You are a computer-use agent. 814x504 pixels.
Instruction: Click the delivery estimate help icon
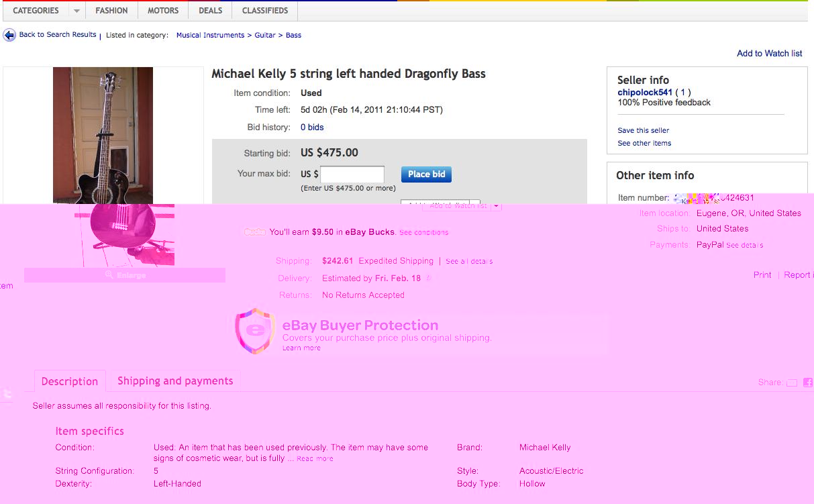[428, 279]
